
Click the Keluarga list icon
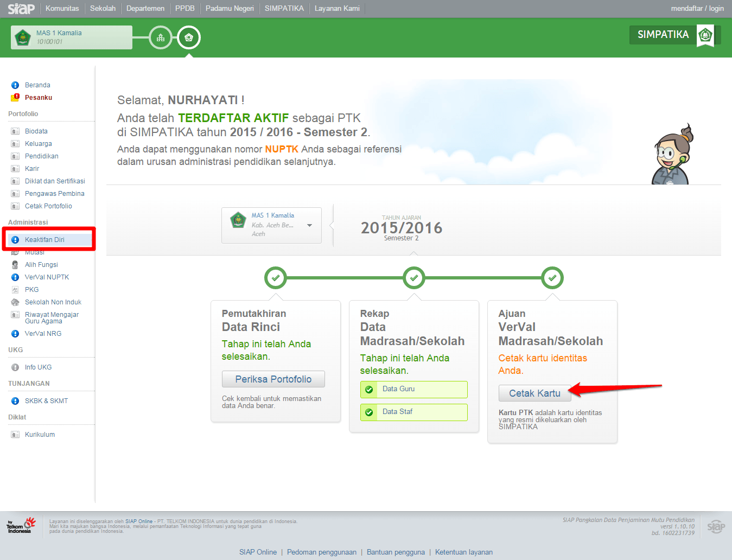click(x=15, y=144)
